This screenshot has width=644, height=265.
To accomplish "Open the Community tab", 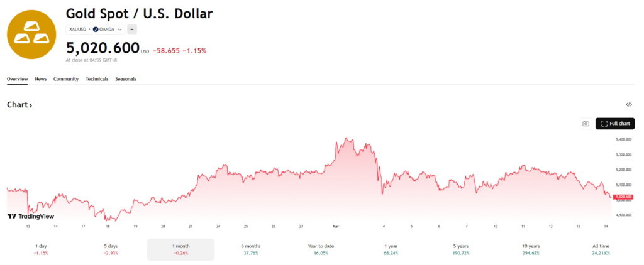I will [x=66, y=79].
